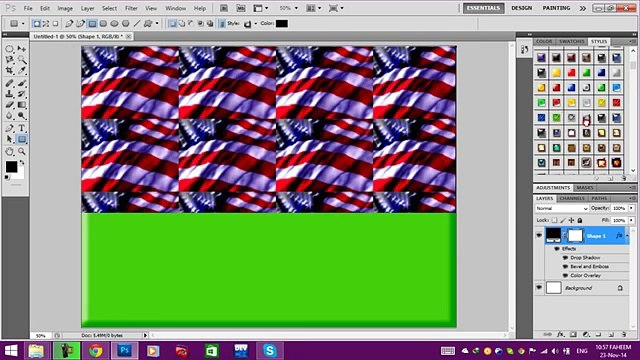This screenshot has height=360, width=640.
Task: Select the Eraser tool
Action: pyautogui.click(x=9, y=105)
